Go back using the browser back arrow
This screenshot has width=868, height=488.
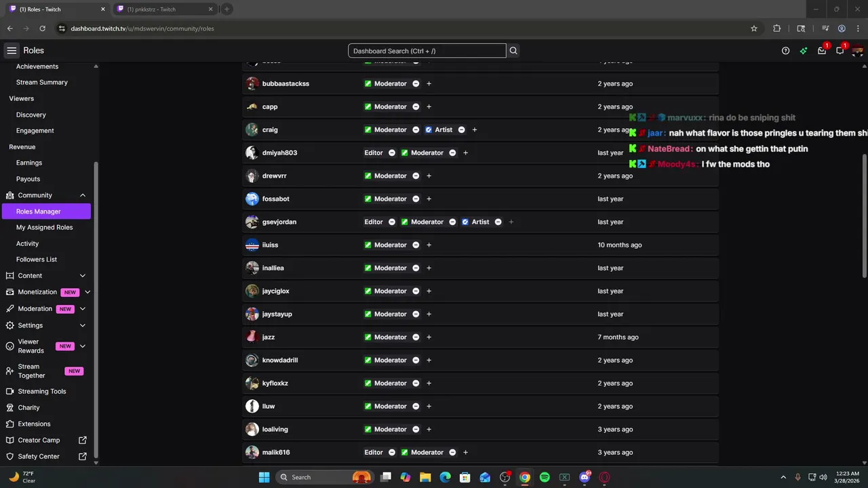coord(9,28)
